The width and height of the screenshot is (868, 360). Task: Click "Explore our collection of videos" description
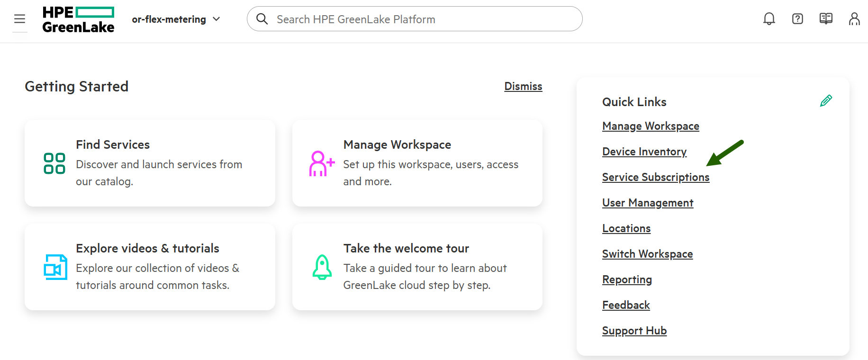(158, 277)
